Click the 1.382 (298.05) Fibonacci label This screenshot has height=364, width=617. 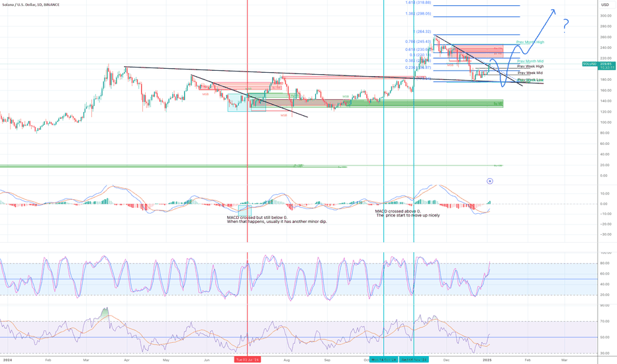point(418,14)
